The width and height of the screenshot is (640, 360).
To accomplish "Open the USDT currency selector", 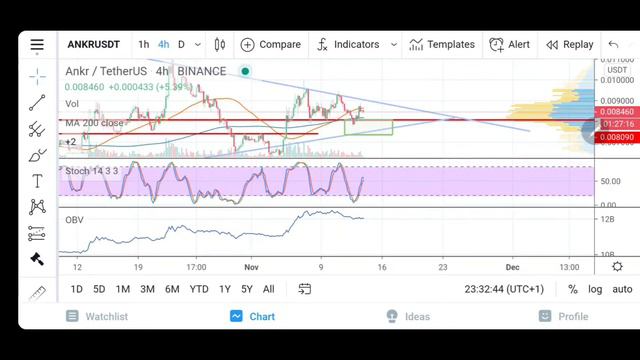I will pyautogui.click(x=617, y=70).
